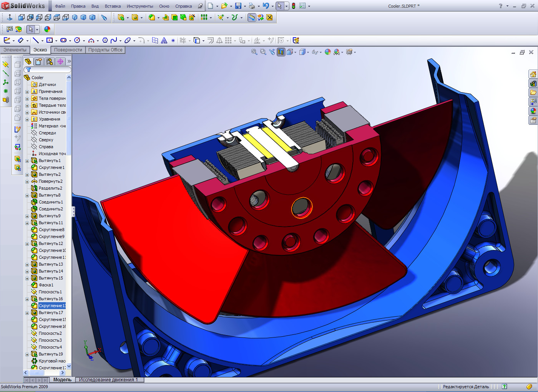This screenshot has width=538, height=392.
Task: Open Вставка menu
Action: [x=113, y=6]
